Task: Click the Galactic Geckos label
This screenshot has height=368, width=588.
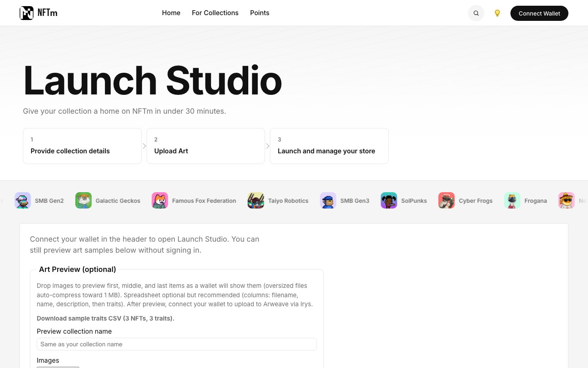Action: pyautogui.click(x=118, y=201)
